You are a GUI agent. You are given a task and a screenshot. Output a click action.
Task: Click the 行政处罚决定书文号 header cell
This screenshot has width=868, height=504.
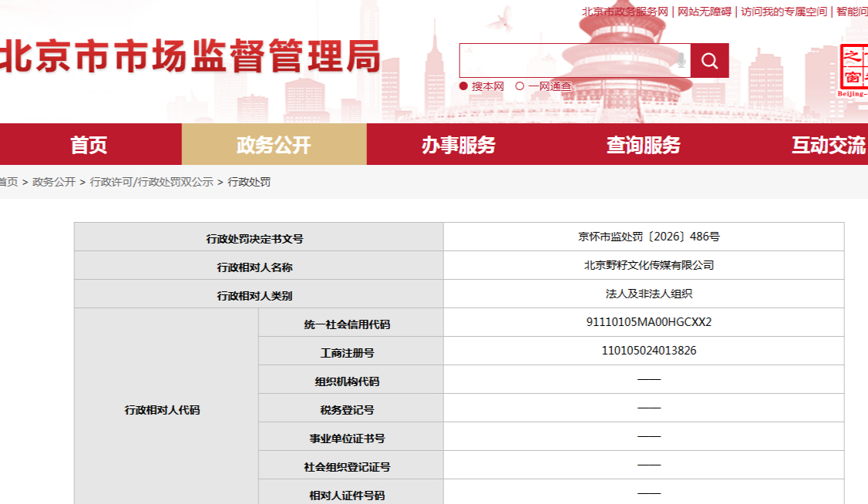pos(259,237)
